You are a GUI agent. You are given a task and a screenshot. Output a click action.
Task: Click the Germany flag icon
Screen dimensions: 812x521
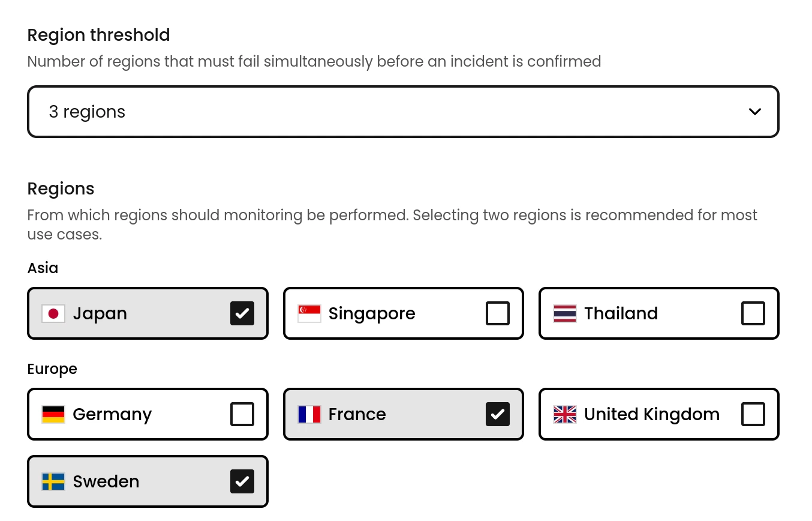pos(53,414)
